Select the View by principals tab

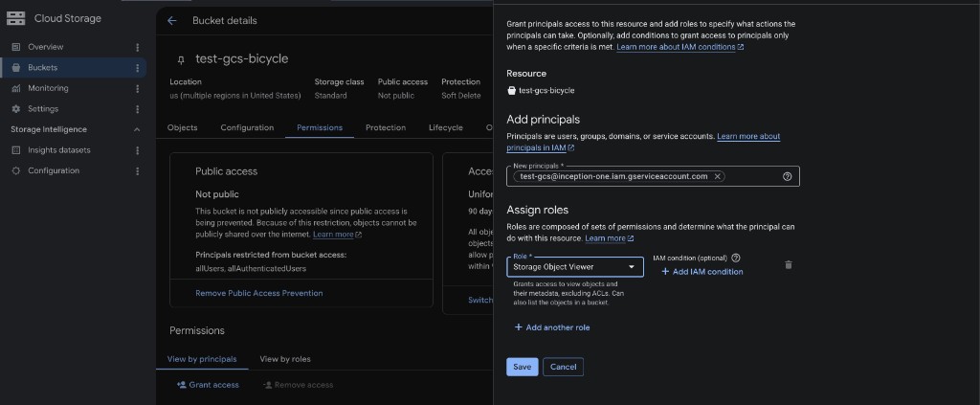pos(202,359)
